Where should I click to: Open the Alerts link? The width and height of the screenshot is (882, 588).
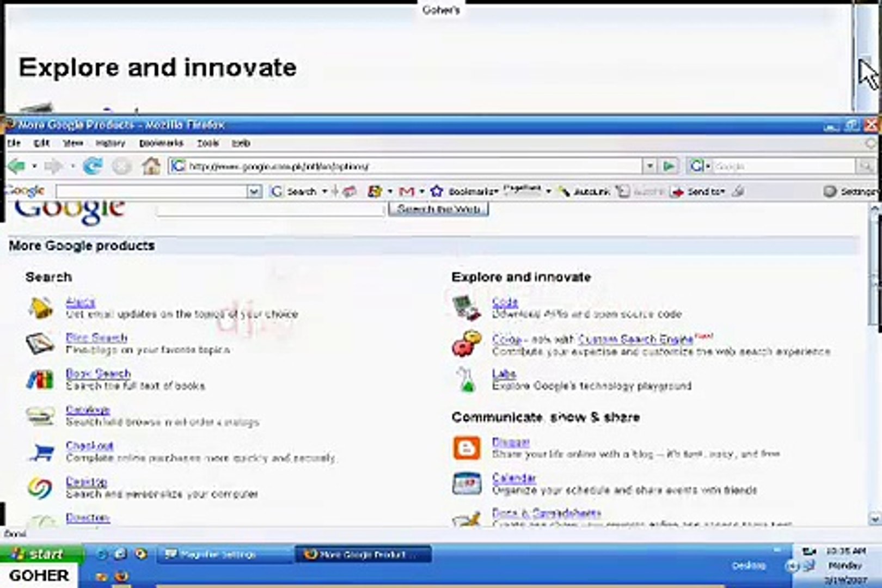click(80, 302)
